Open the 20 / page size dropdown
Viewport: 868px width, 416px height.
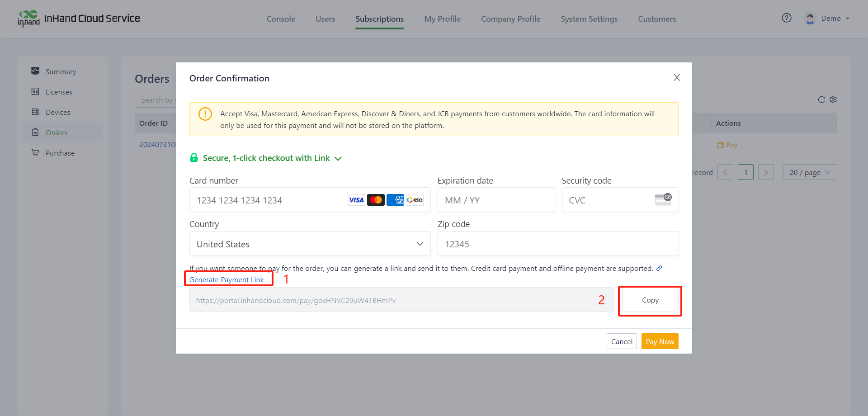[809, 172]
